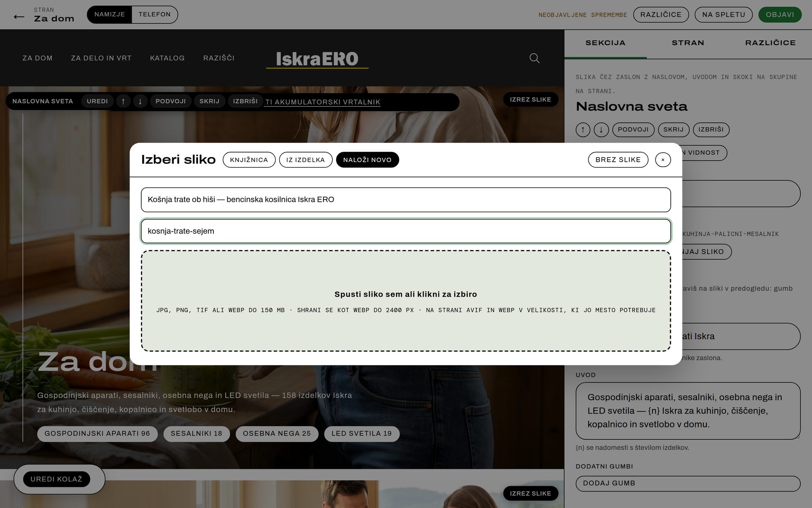The height and width of the screenshot is (508, 812).
Task: Select the Knjižnica source tab
Action: (249, 160)
